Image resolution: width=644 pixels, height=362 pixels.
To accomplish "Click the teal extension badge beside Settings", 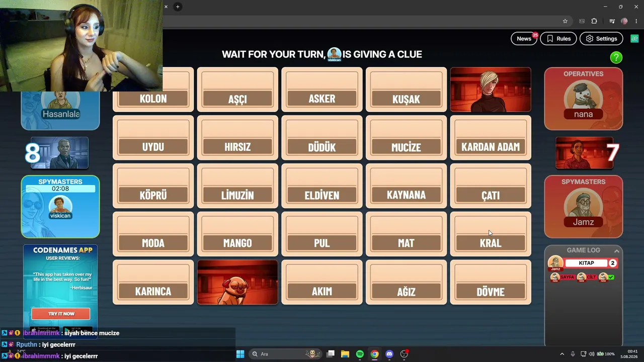I will point(634,39).
